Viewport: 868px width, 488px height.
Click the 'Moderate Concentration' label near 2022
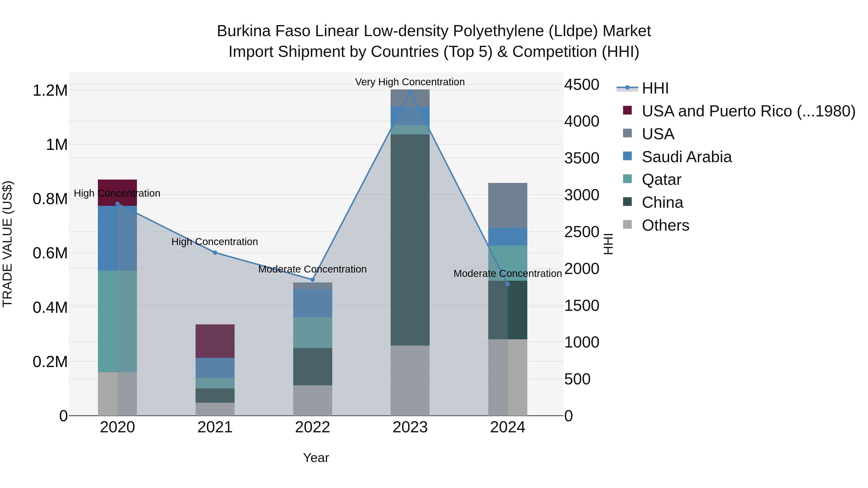312,269
